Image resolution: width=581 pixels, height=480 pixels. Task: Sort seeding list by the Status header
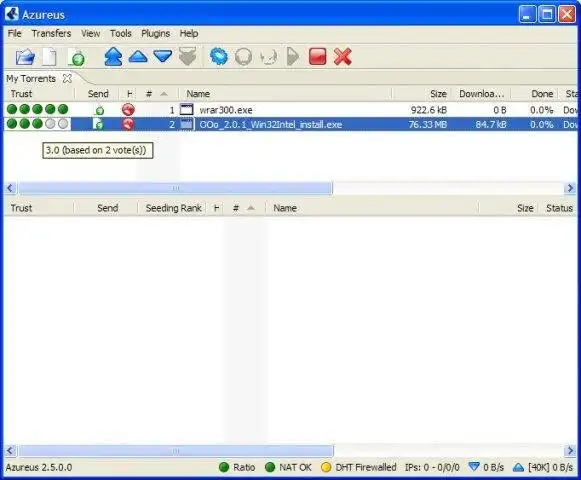[559, 208]
